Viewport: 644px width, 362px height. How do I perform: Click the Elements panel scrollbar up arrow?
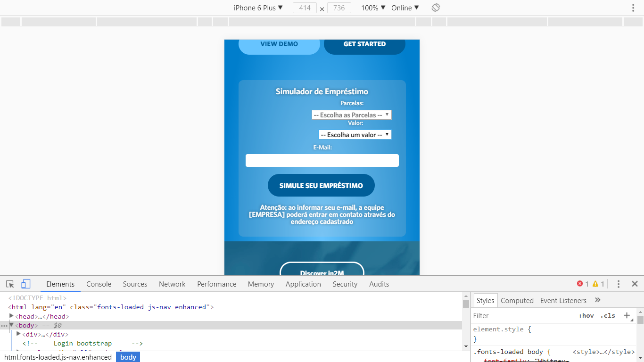[x=466, y=296]
